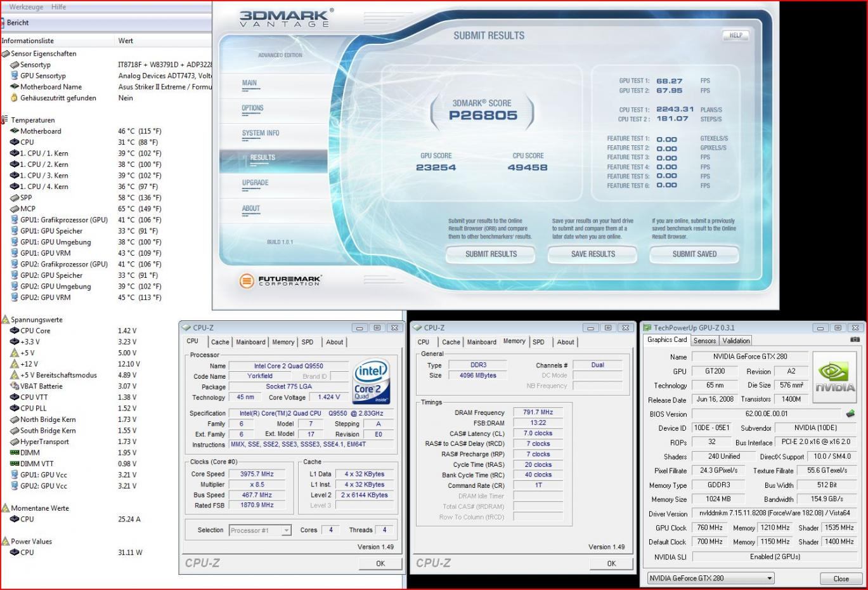The image size is (868, 590).
Task: Switch to the Cache tab in the CPU-Z processor window
Action: click(x=220, y=342)
